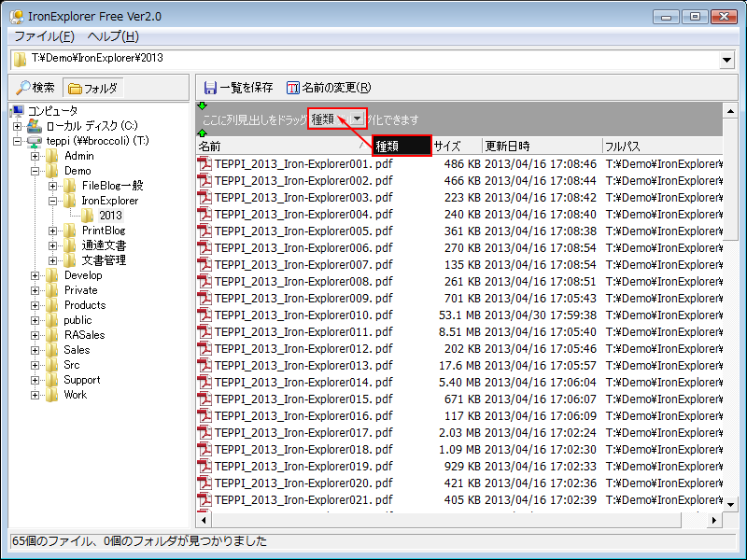The width and height of the screenshot is (747, 560).
Task: Click the PDF icon of TEPPI_2013_Iron-Explorer010.pdf
Action: (204, 315)
